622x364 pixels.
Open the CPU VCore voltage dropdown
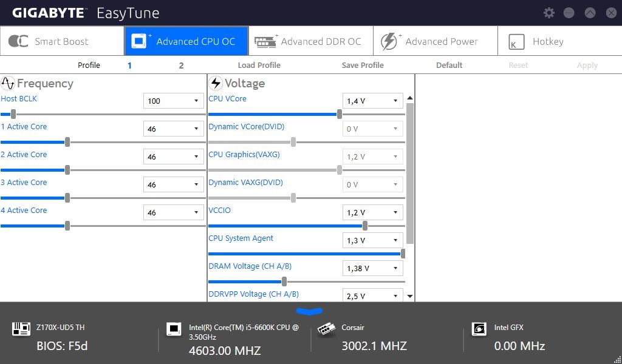pos(372,101)
